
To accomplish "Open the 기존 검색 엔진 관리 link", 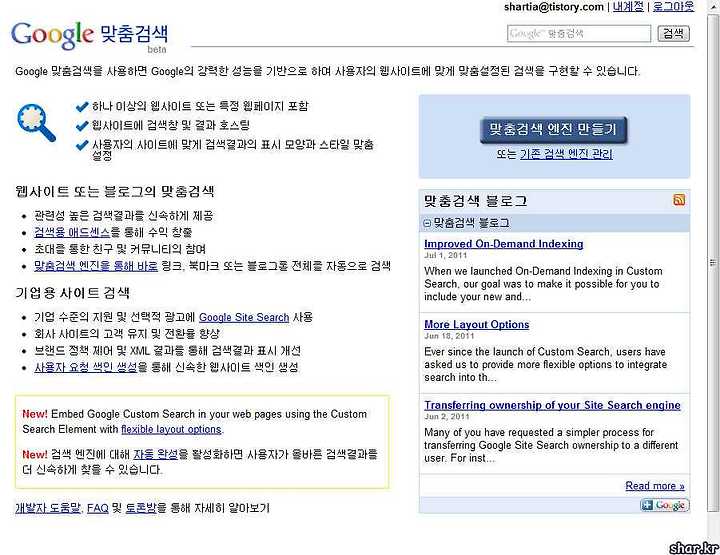I will point(566,154).
